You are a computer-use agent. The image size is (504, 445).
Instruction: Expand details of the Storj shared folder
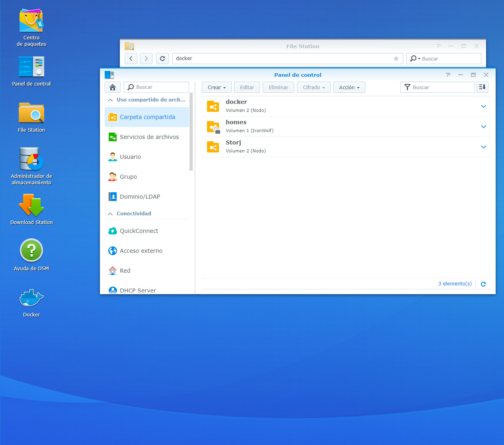[484, 147]
